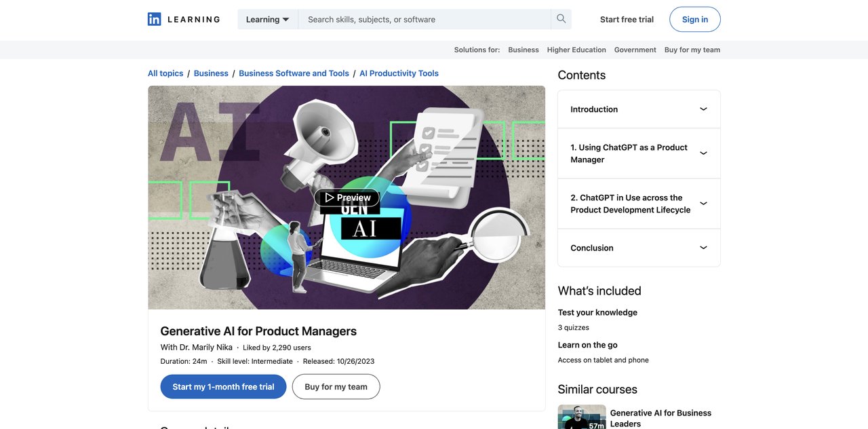Viewport: 868px width, 429px height.
Task: Click the Similar courses heading
Action: pos(597,390)
